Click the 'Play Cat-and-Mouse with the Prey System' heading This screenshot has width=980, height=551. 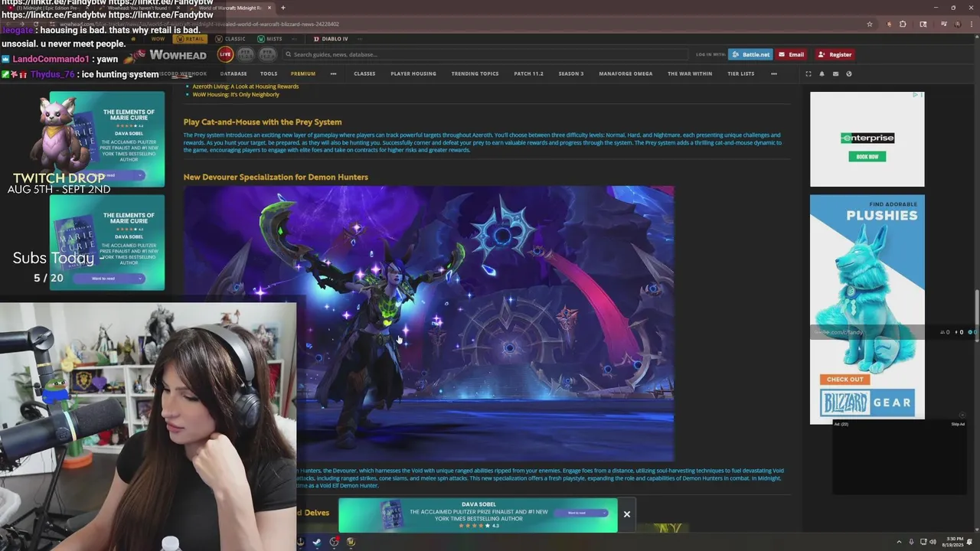click(x=263, y=122)
